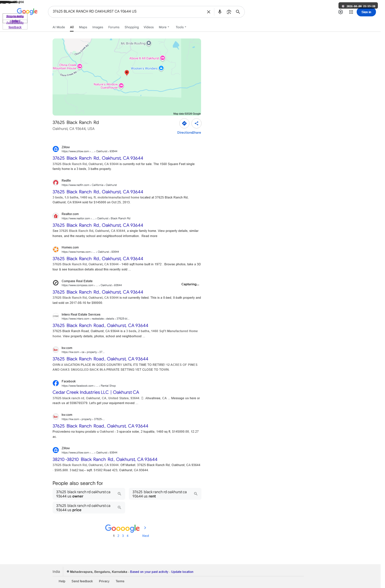Switch to AI Mode tab
This screenshot has width=385, height=588.
(59, 27)
